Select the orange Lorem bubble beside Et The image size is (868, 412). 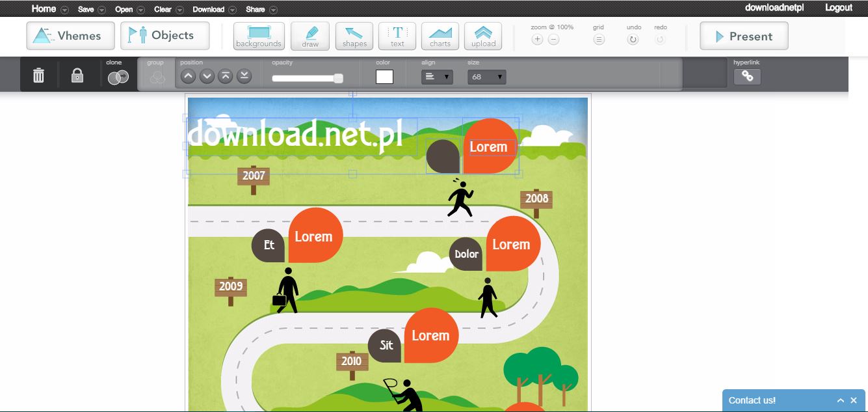click(315, 236)
